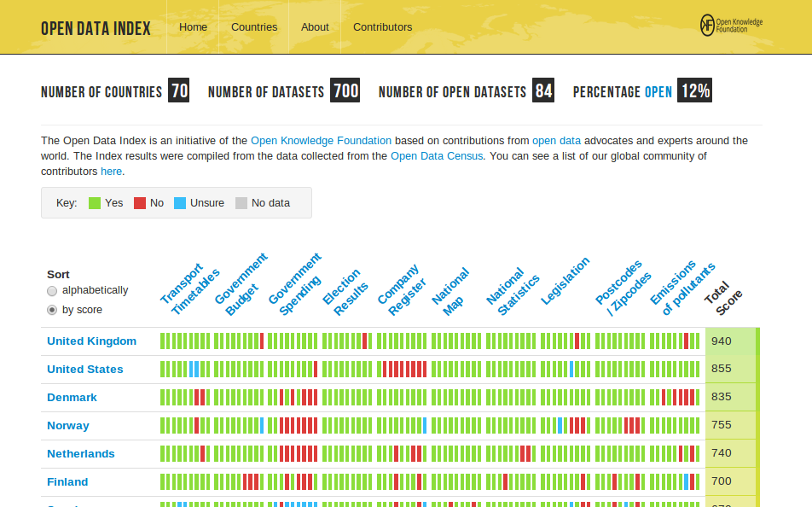
Task: Open the Netherlands country page
Action: [81, 453]
